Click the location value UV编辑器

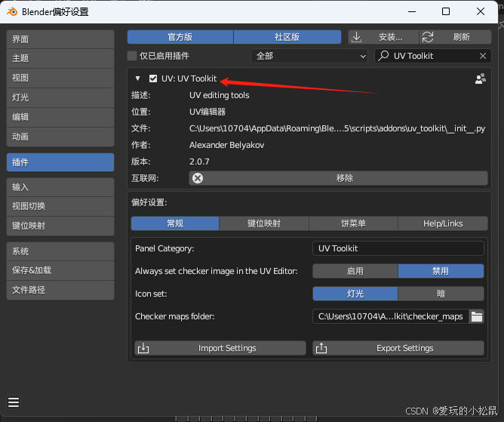pos(207,112)
